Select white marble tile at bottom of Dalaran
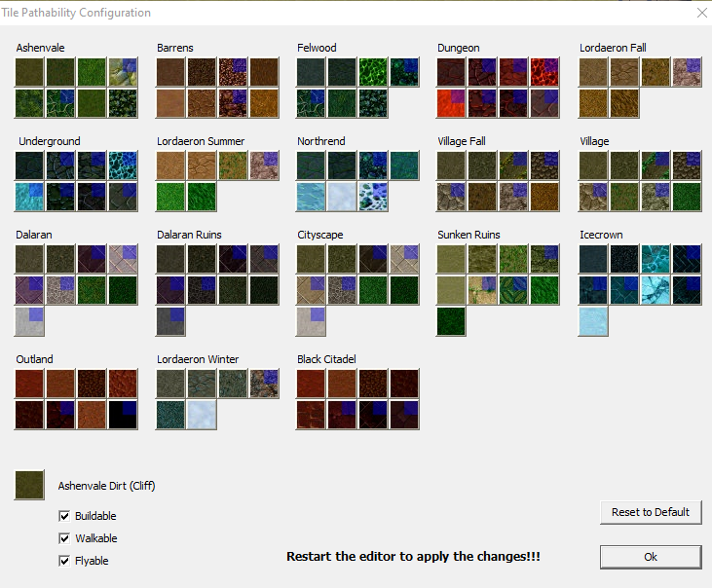Viewport: 712px width, 588px height. click(29, 321)
